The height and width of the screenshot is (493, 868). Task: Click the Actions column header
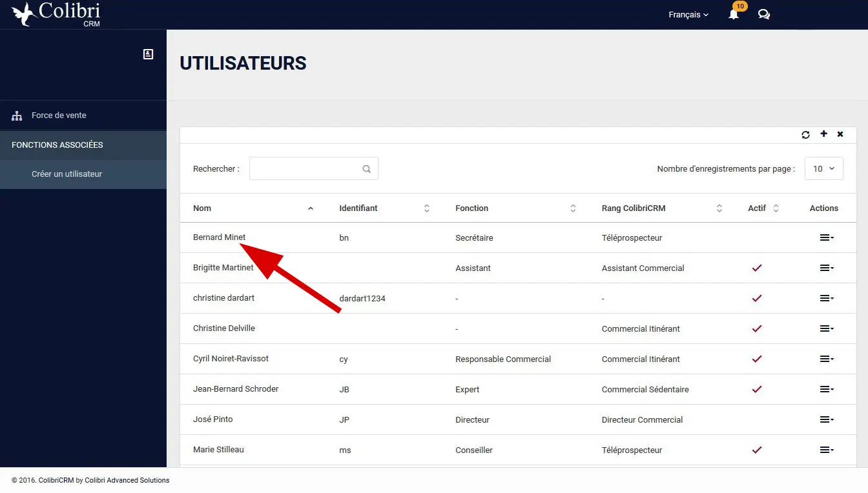pyautogui.click(x=824, y=208)
